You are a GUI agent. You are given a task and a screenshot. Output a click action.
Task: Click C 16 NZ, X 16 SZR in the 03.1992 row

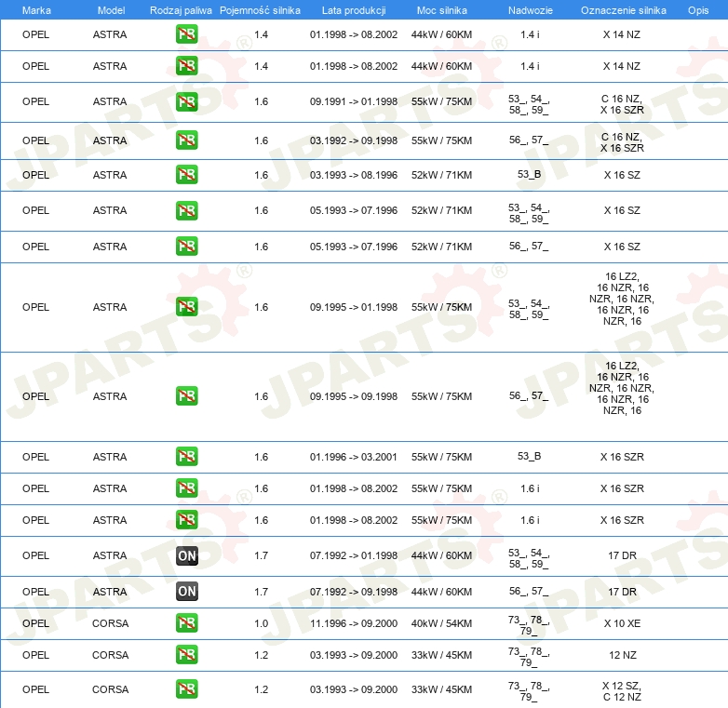coord(622,142)
